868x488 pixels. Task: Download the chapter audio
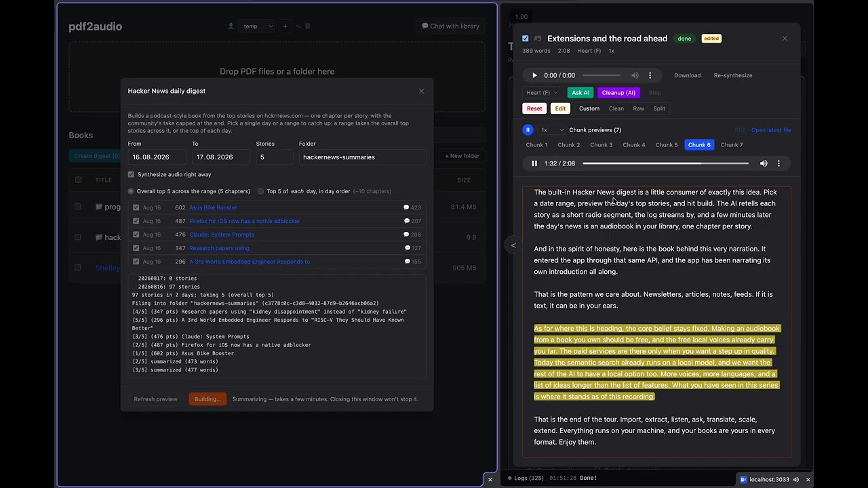point(688,75)
